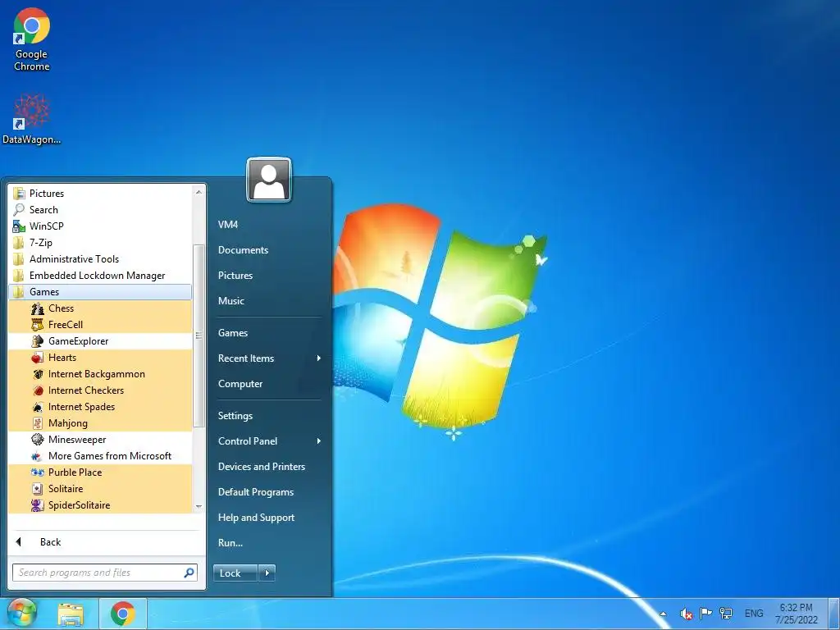
Task: Click the ENG language indicator
Action: [754, 614]
